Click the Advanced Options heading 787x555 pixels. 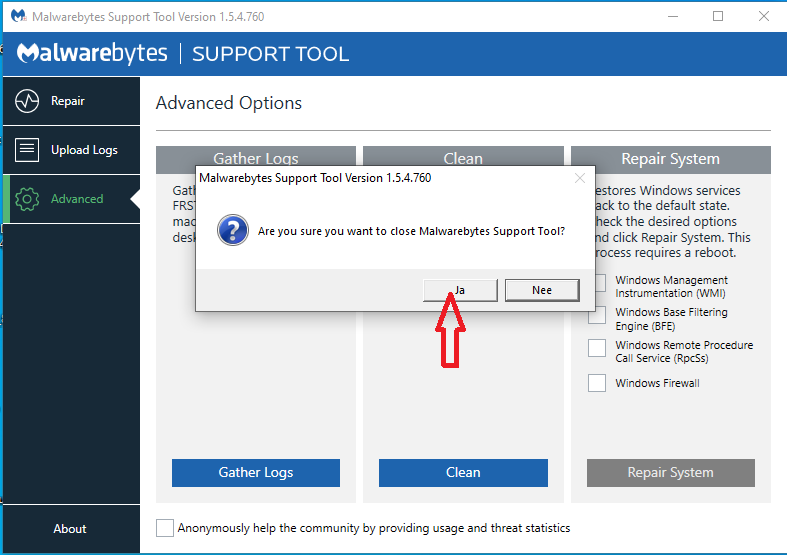click(x=229, y=103)
